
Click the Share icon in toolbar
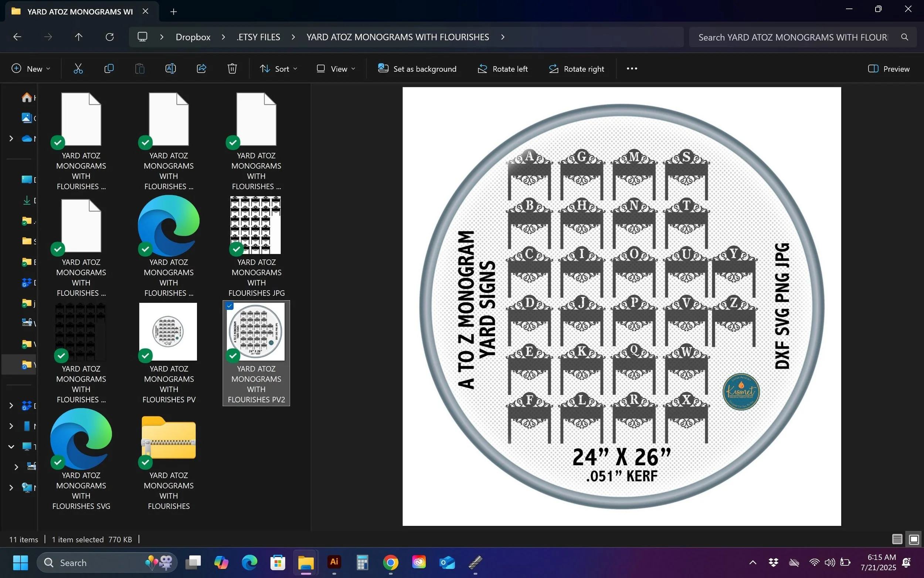[201, 69]
